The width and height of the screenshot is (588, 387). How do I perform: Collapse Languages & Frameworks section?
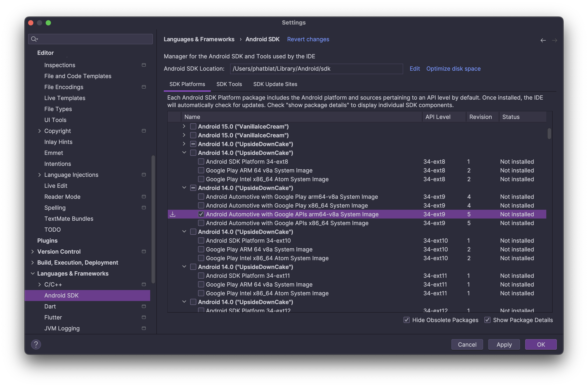[33, 273]
